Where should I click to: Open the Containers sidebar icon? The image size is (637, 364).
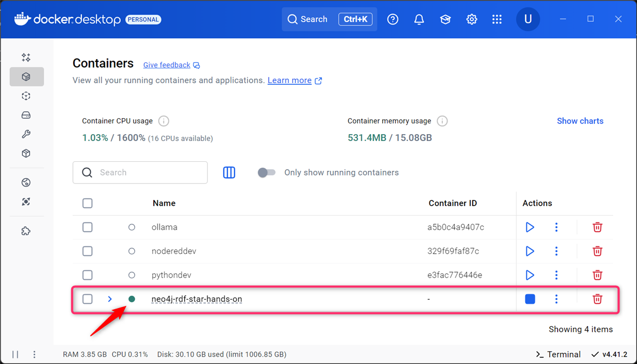[27, 77]
